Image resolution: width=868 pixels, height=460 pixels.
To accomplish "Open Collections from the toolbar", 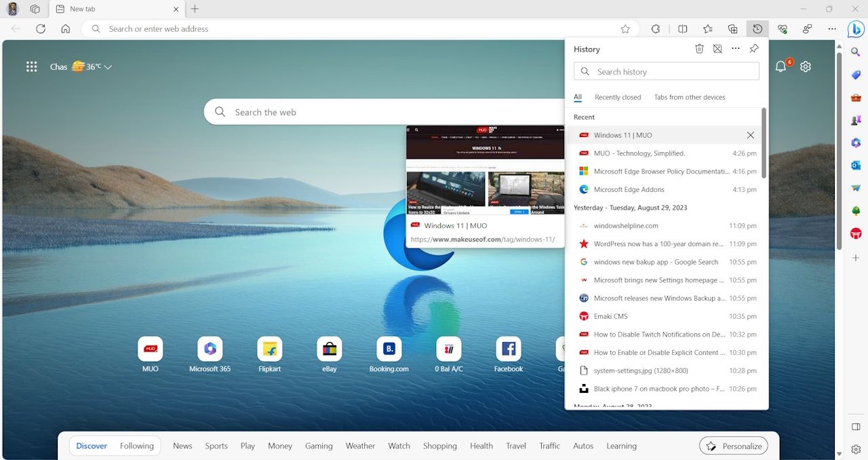I will point(733,29).
